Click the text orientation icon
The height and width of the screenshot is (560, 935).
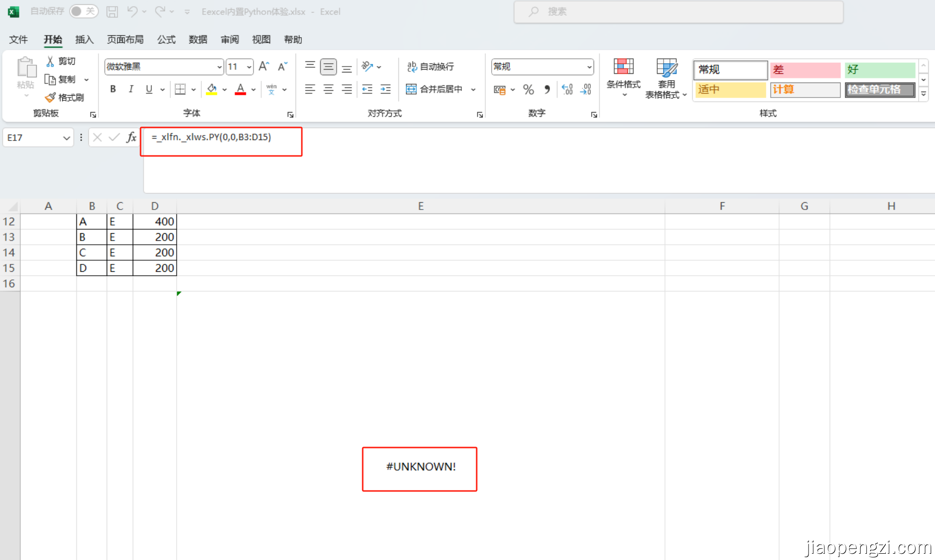[368, 66]
